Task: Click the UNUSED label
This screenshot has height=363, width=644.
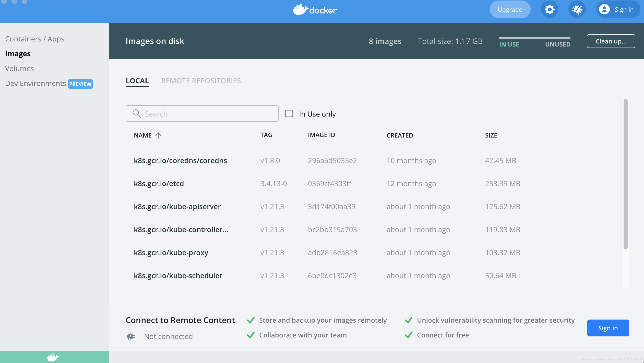Action: tap(558, 44)
